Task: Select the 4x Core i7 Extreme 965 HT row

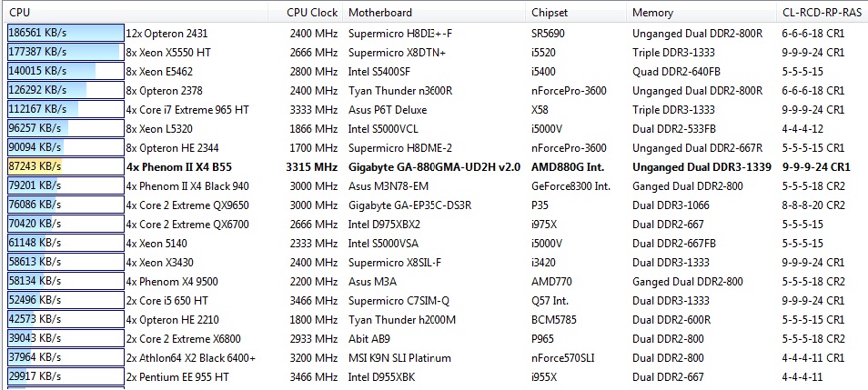Action: click(187, 109)
